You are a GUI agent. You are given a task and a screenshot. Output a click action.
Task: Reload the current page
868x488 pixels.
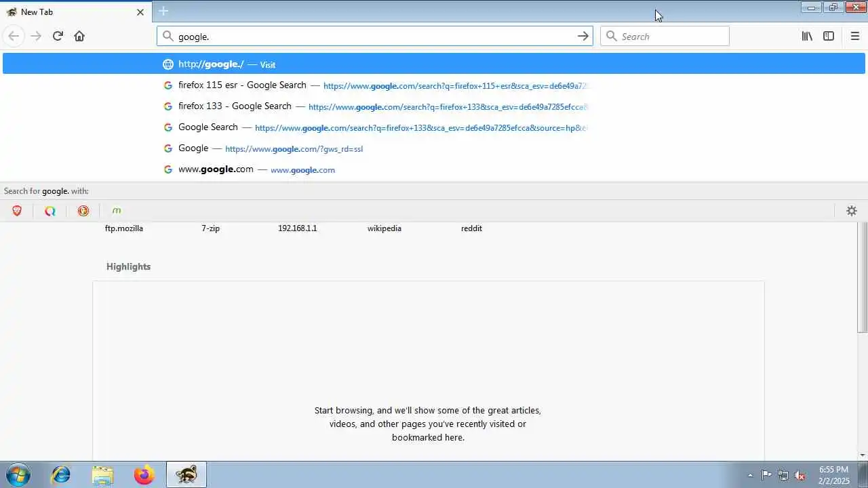pos(58,36)
